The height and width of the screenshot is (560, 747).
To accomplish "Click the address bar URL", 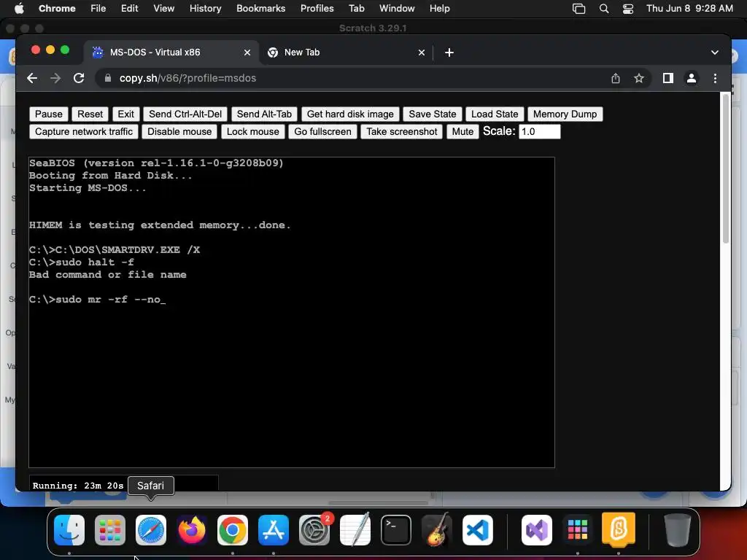I will click(187, 78).
